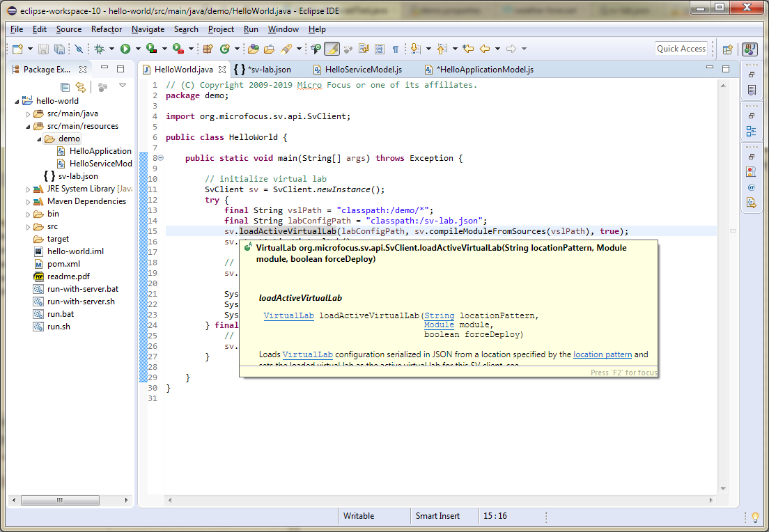Click the Quick Access search field
Screen dimensions: 769x532
(x=681, y=49)
